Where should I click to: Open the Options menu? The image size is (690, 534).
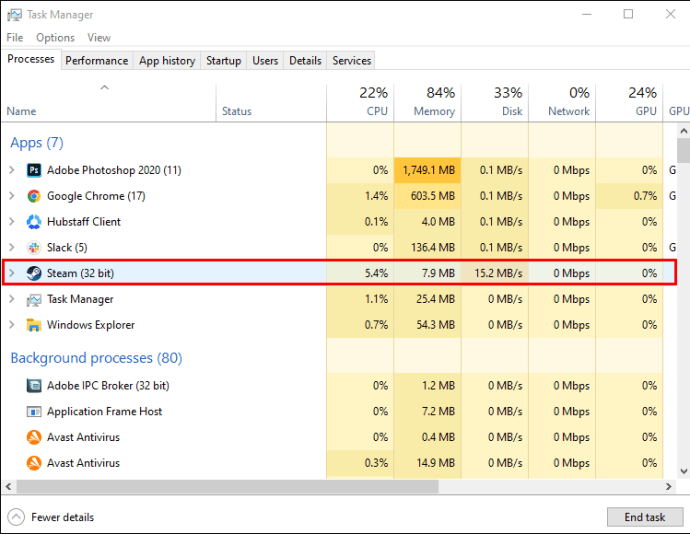point(55,37)
